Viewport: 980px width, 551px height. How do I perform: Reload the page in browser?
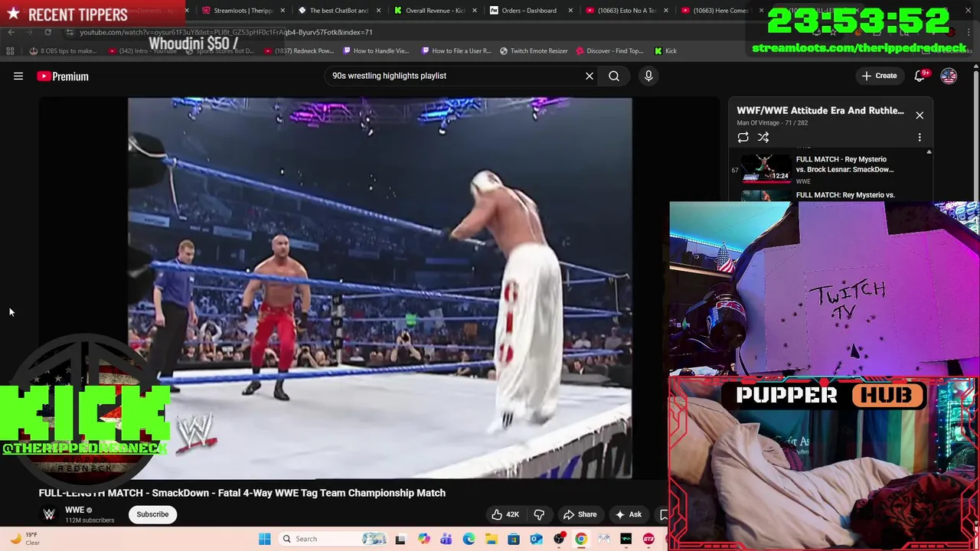tap(47, 32)
